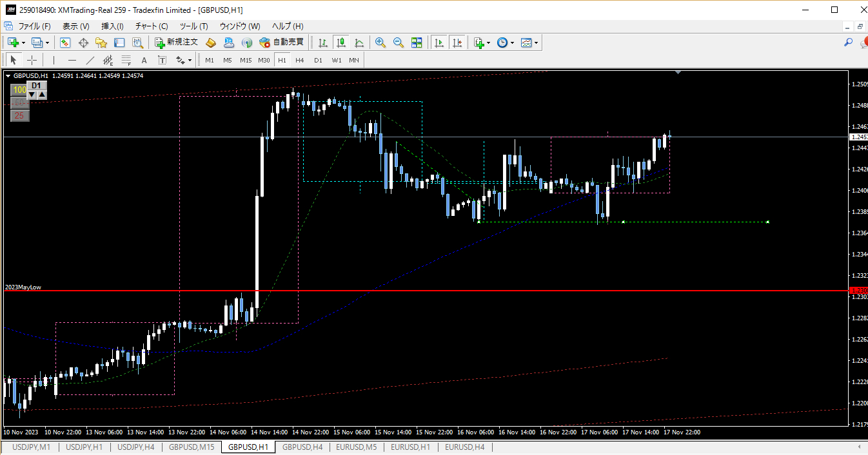Select the Vertical Line tool

54,60
